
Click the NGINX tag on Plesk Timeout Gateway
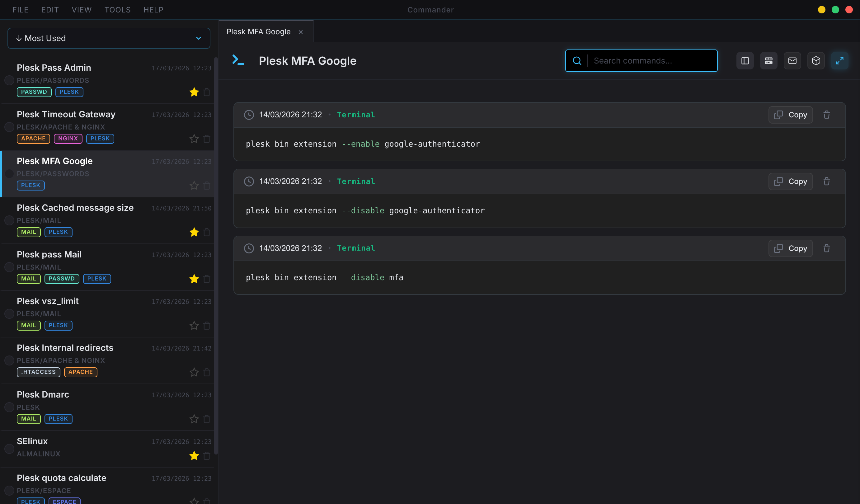click(68, 139)
